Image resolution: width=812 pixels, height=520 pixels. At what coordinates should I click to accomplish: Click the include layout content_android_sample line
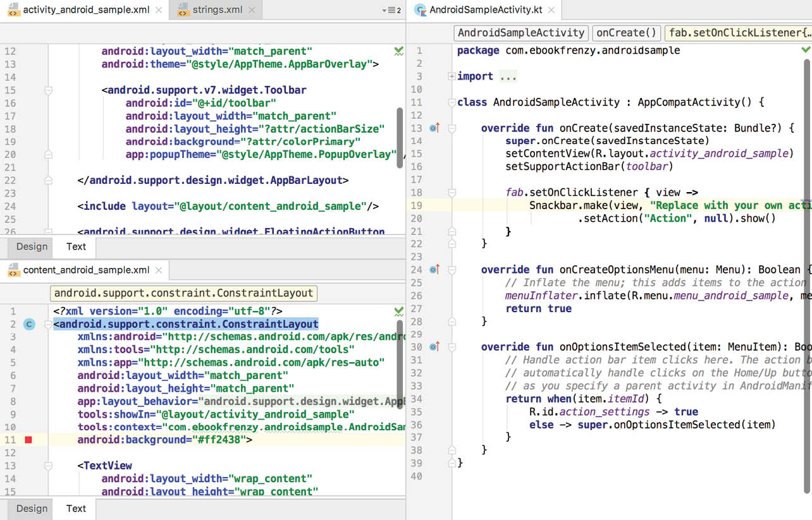click(228, 206)
